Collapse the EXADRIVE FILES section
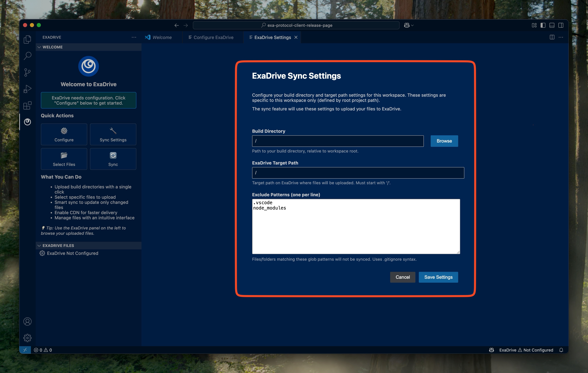Image resolution: width=588 pixels, height=373 pixels. (x=89, y=246)
